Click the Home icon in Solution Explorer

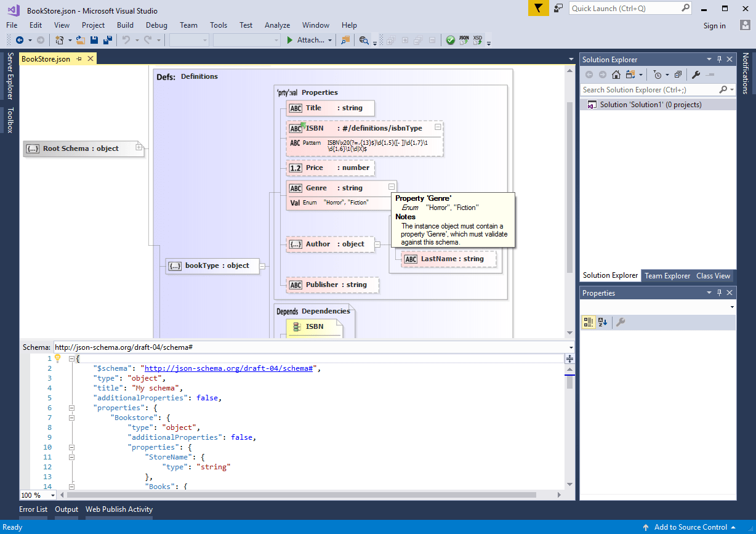pyautogui.click(x=616, y=74)
